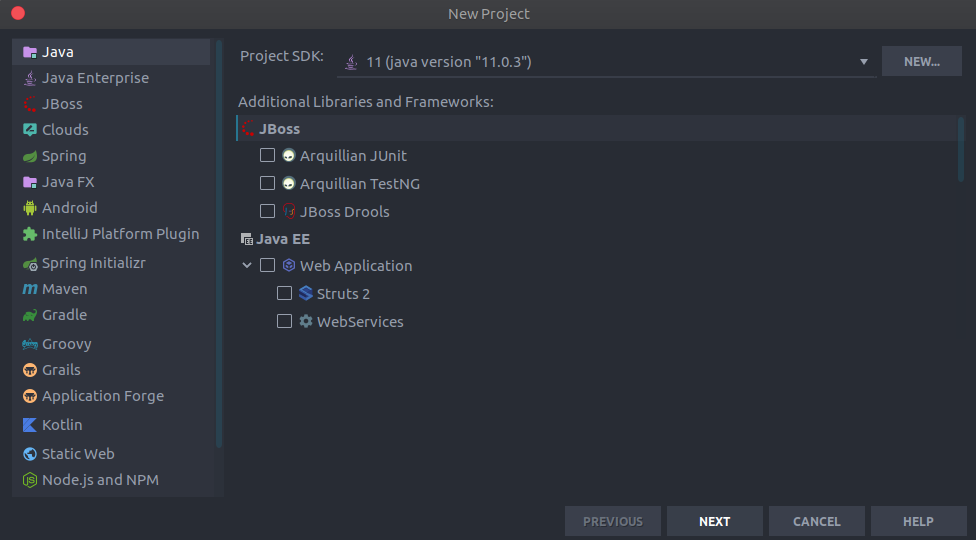
Task: Select the Clouds icon
Action: [x=29, y=130]
